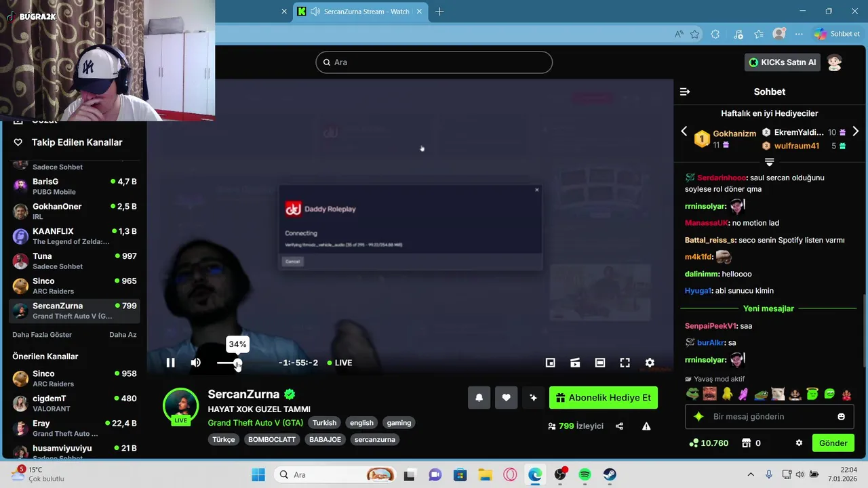
Task: Open SercanZurna streamer avatar
Action: pyautogui.click(x=180, y=405)
